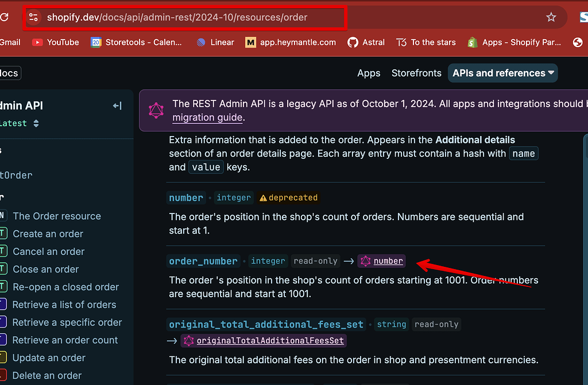Expand the APIs and references dropdown

503,73
